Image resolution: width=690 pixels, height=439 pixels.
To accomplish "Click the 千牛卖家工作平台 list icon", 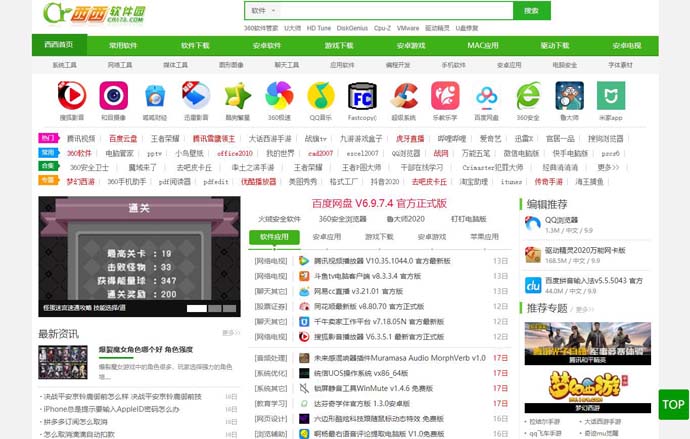I will pyautogui.click(x=304, y=322).
